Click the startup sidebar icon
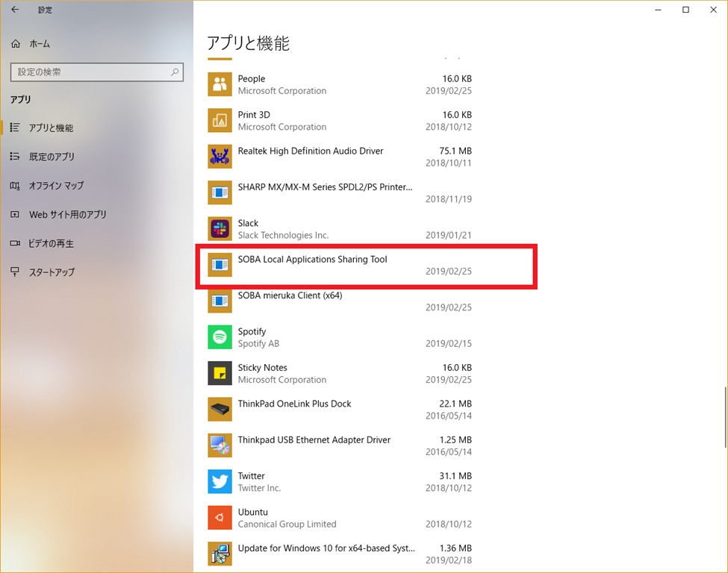 click(15, 272)
